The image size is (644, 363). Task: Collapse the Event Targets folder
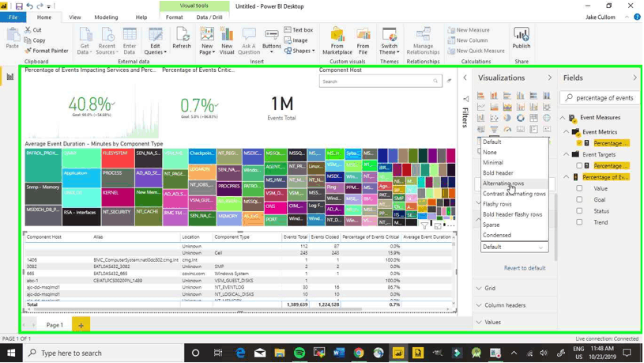[x=567, y=154]
